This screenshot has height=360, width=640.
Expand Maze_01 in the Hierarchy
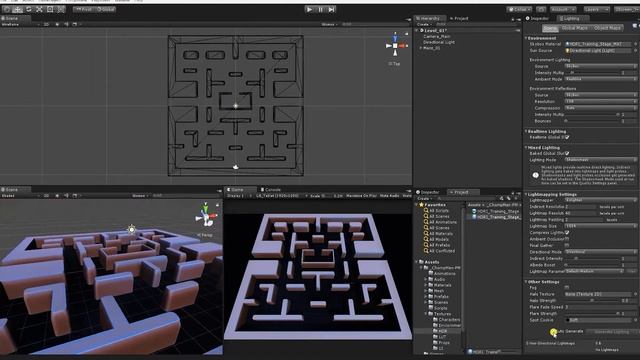click(x=420, y=48)
